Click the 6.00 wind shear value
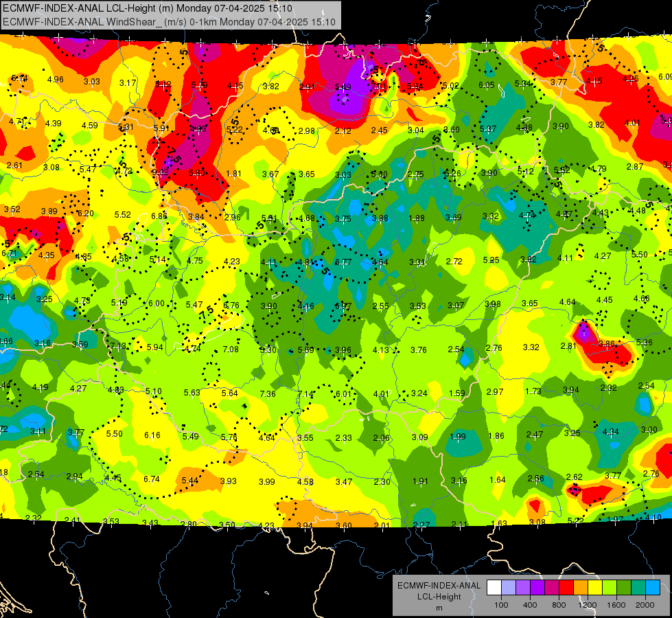 [156, 304]
